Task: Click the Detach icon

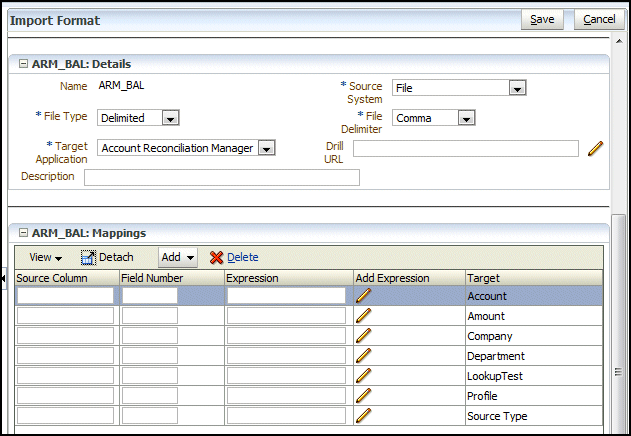Action: click(88, 257)
